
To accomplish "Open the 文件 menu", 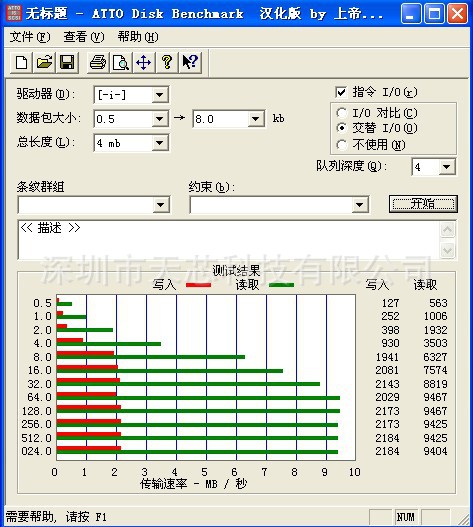I will coord(30,37).
